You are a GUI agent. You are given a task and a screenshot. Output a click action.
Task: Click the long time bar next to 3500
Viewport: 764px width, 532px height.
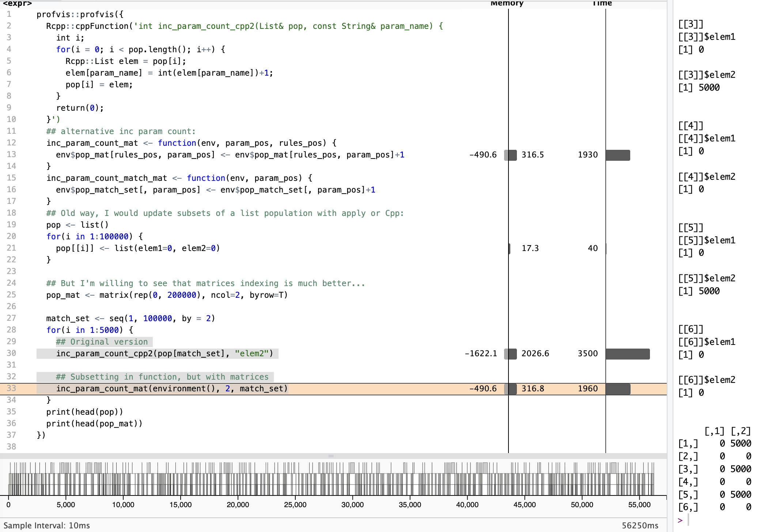tap(628, 354)
